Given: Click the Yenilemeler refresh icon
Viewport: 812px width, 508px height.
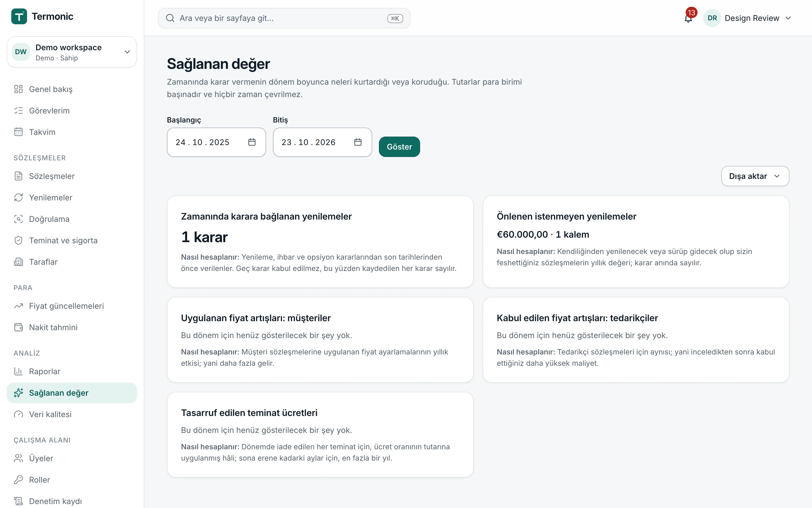Looking at the screenshot, I should pyautogui.click(x=18, y=198).
